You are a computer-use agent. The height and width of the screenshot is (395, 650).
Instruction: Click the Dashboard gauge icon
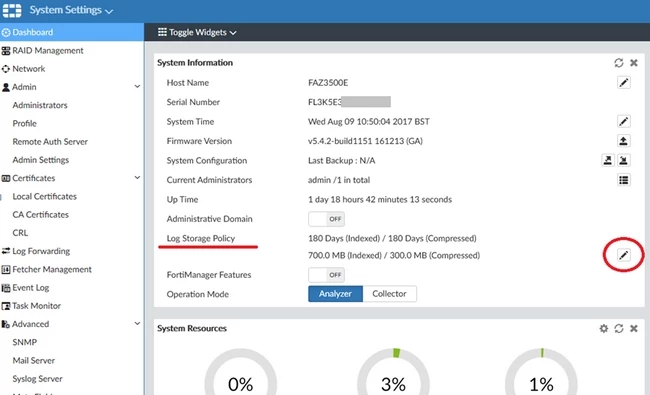click(6, 32)
